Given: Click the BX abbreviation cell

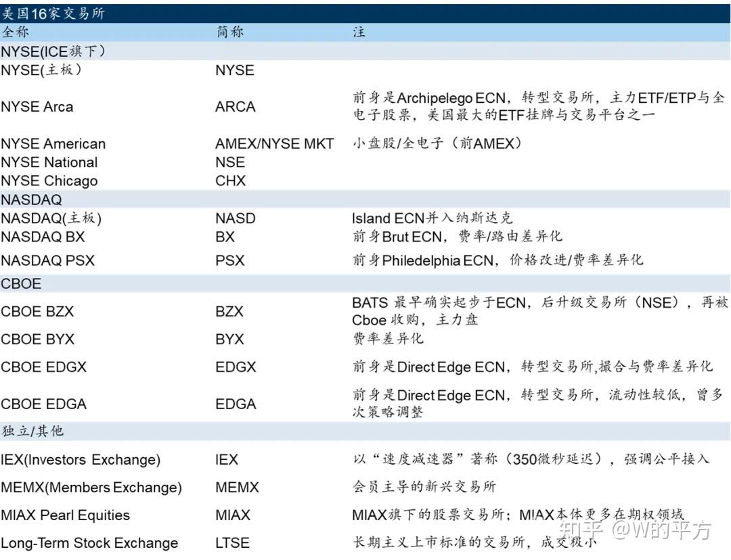Looking at the screenshot, I should pos(225,237).
